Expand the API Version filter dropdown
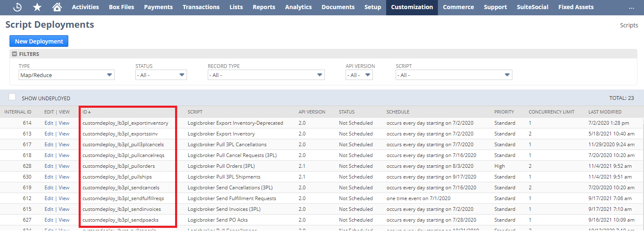The height and width of the screenshot is (232, 644). point(359,75)
